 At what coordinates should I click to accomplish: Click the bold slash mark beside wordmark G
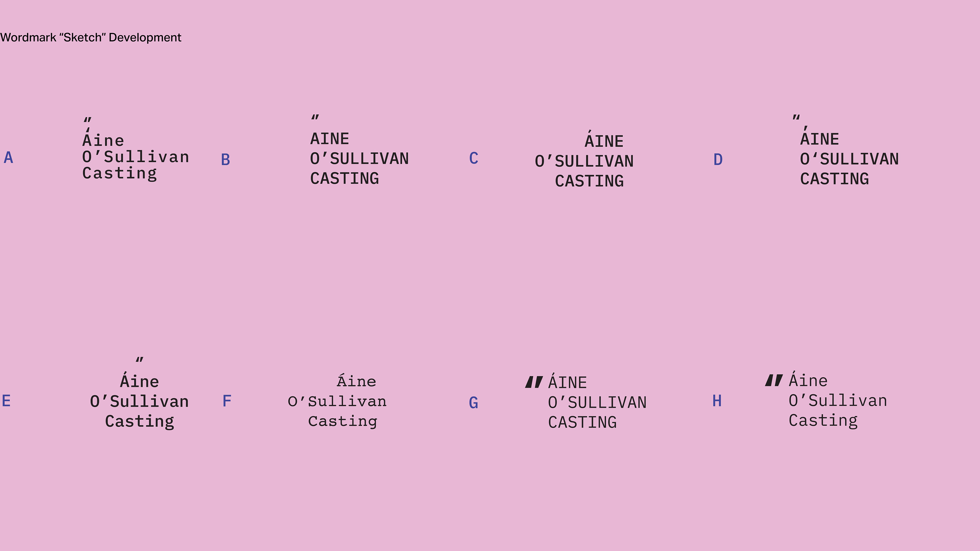point(534,382)
